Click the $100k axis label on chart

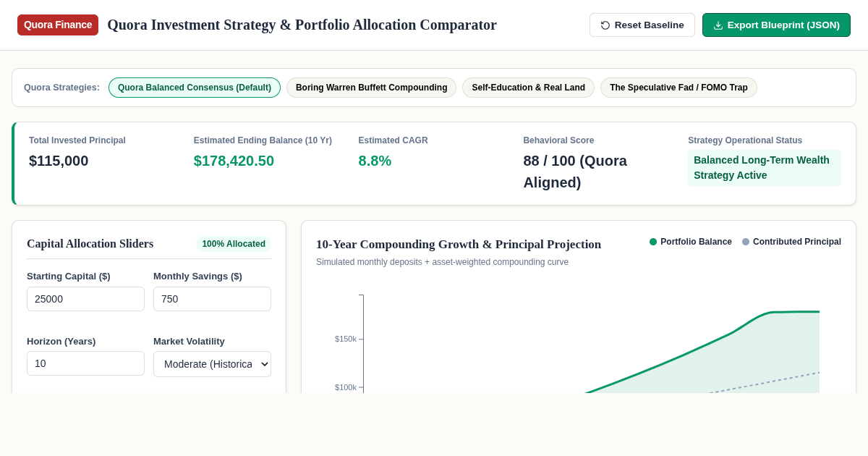click(x=346, y=387)
